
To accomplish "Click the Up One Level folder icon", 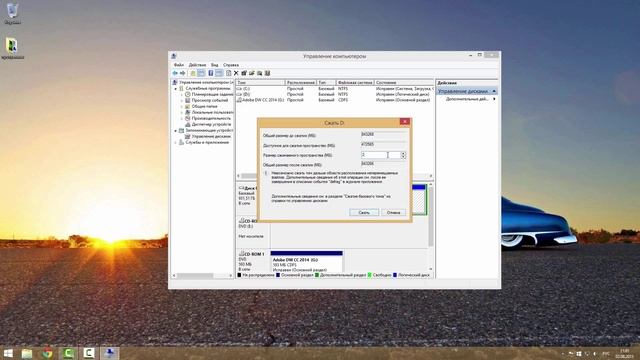I will [193, 73].
